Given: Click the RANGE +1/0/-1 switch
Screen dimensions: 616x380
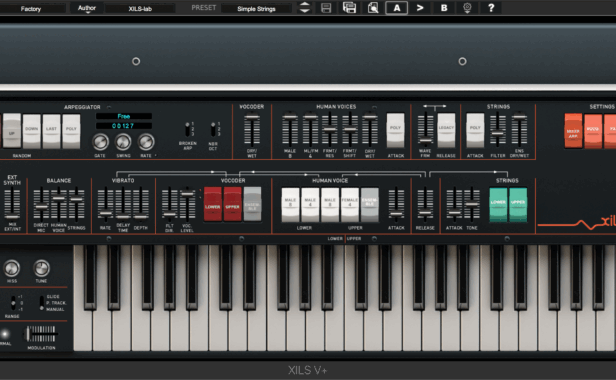Looking at the screenshot, I should click(x=13, y=303).
